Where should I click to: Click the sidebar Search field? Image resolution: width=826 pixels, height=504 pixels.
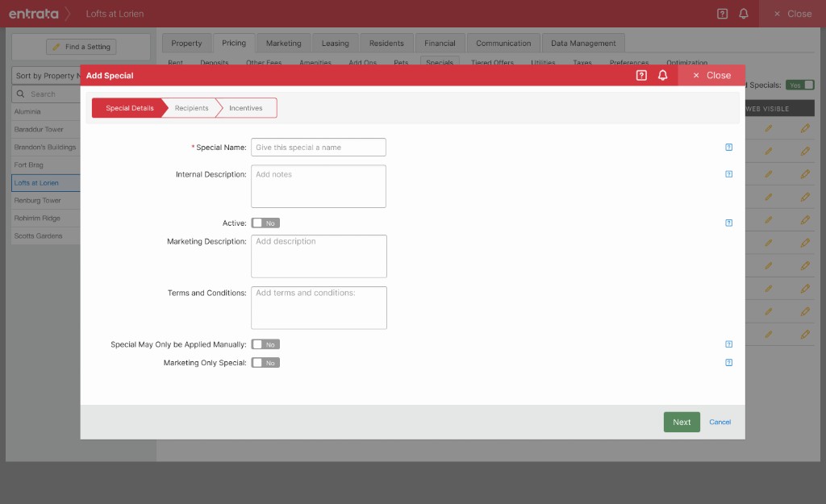[x=46, y=94]
